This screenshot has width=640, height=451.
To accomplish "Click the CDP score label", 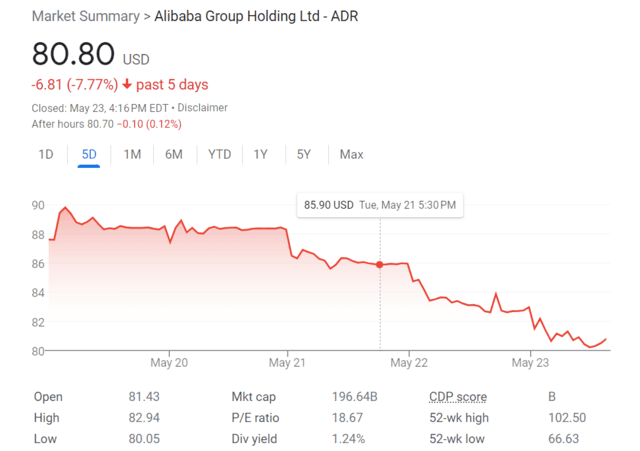I will point(458,397).
